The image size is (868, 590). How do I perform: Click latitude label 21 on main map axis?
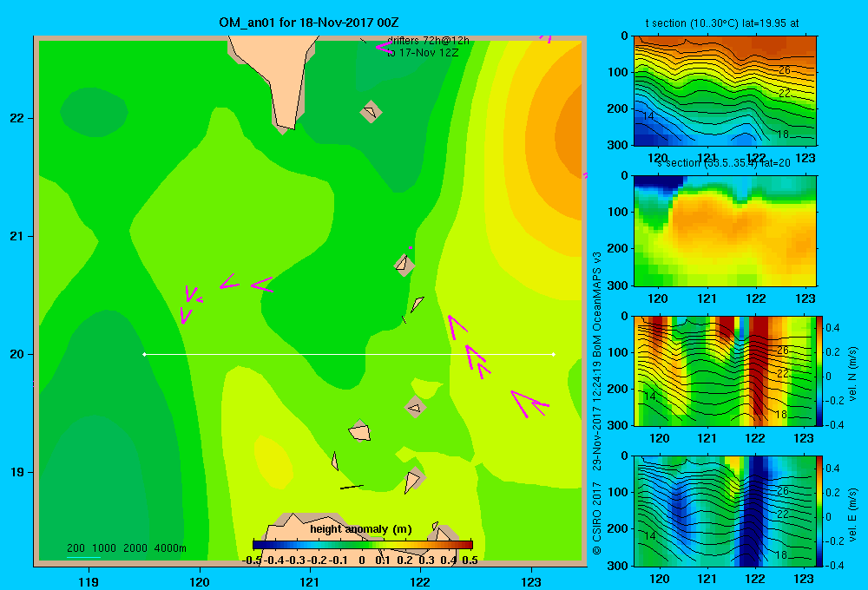coord(16,236)
